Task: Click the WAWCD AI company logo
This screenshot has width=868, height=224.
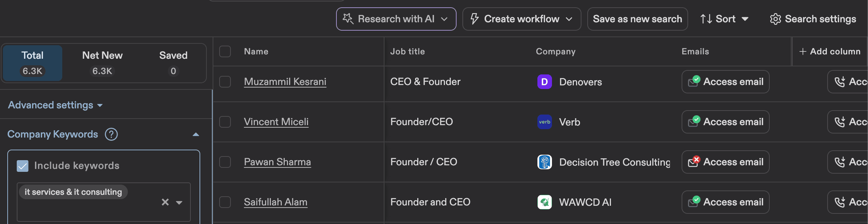Action: (x=544, y=202)
